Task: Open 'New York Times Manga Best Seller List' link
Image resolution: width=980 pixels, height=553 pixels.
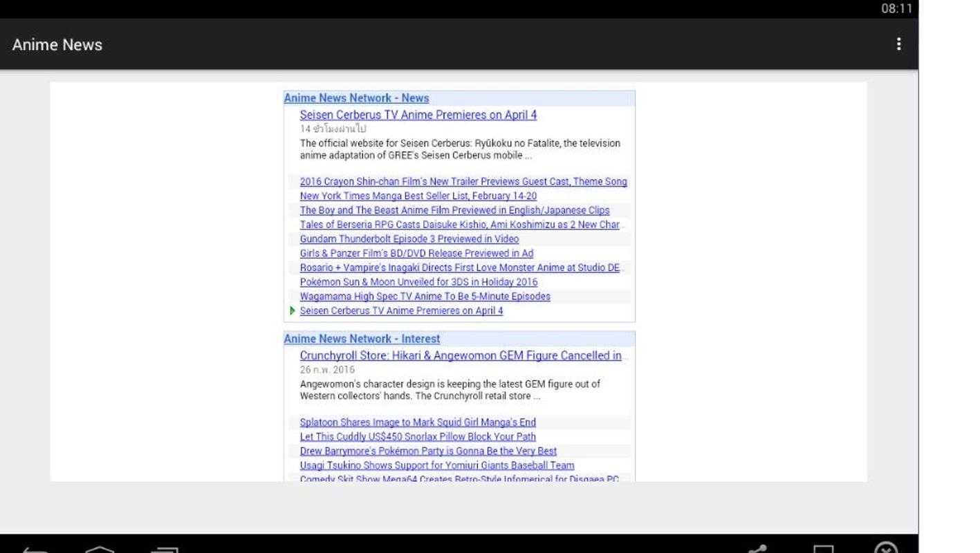Action: pos(418,196)
